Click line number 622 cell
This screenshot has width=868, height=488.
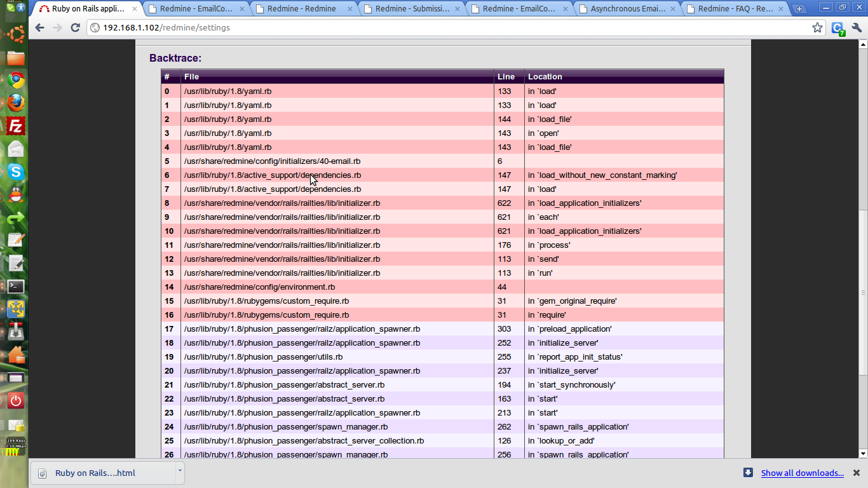click(x=509, y=203)
